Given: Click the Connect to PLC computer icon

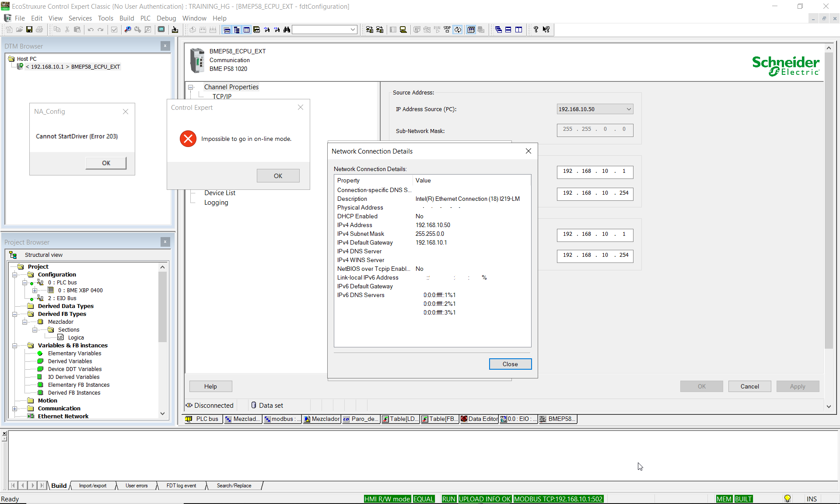Looking at the screenshot, I should (403, 30).
